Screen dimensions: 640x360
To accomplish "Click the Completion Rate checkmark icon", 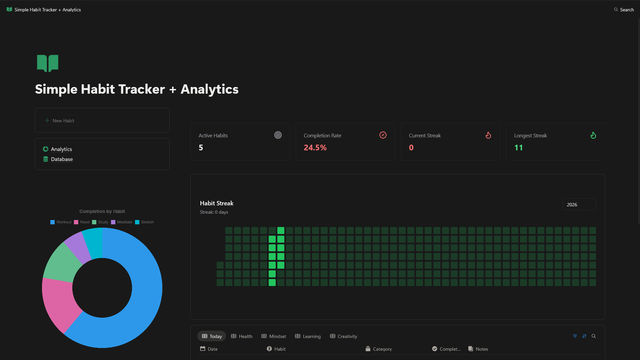I will [383, 135].
